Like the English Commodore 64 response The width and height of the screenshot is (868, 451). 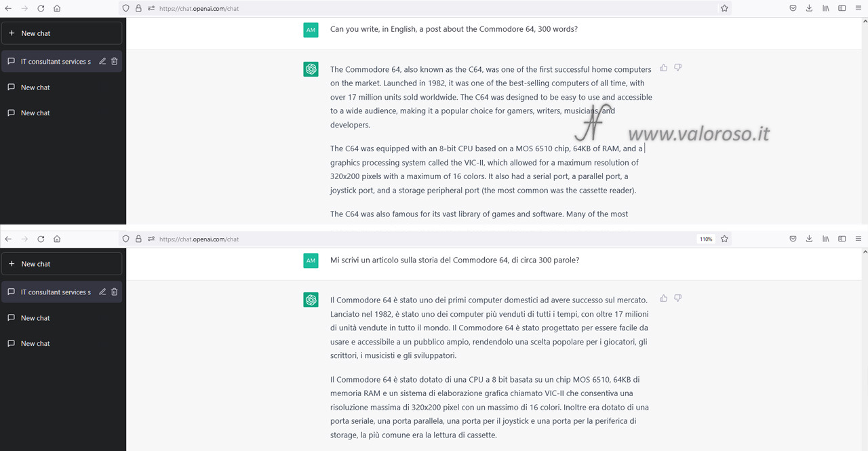(x=663, y=68)
